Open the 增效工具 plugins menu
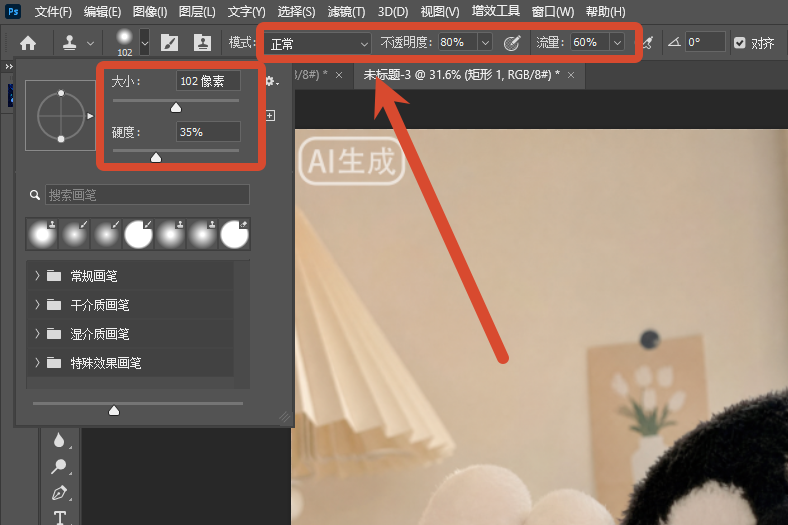Viewport: 788px width, 525px height. (x=496, y=11)
